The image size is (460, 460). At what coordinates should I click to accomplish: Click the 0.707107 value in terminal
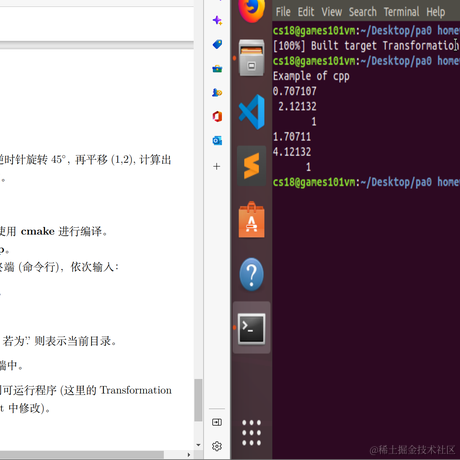pos(294,91)
